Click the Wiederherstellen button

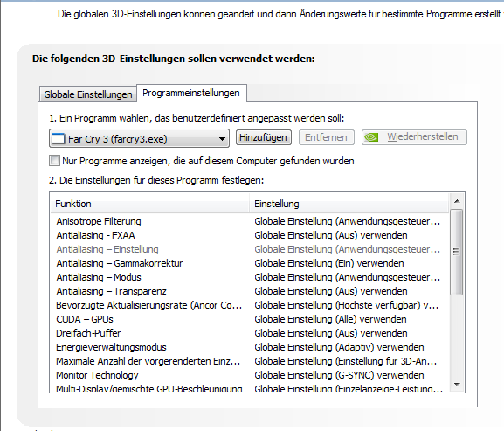coord(414,137)
